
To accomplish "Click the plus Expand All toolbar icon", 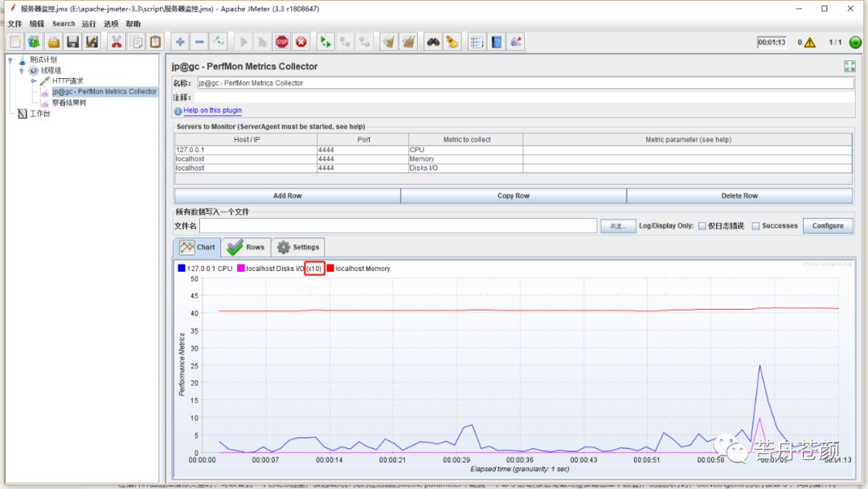I will point(180,42).
